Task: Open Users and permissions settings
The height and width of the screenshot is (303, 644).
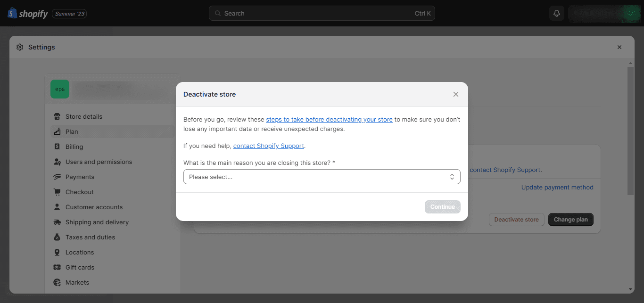Action: [57, 162]
